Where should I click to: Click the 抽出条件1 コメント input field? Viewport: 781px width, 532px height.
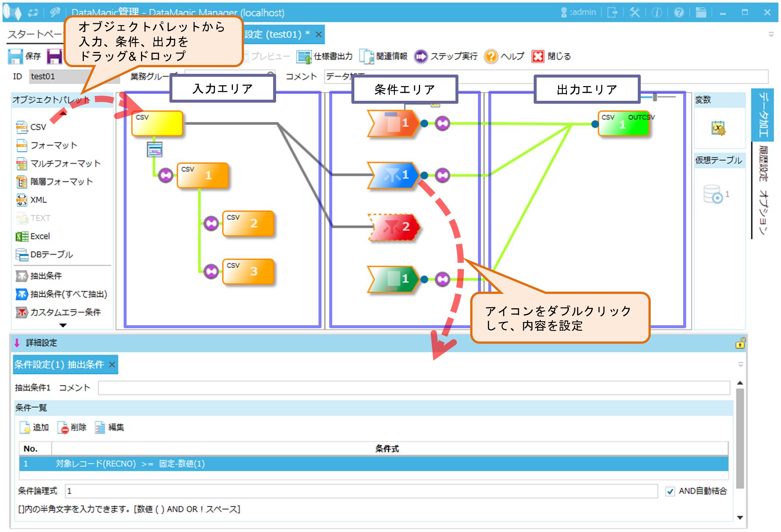(x=414, y=388)
